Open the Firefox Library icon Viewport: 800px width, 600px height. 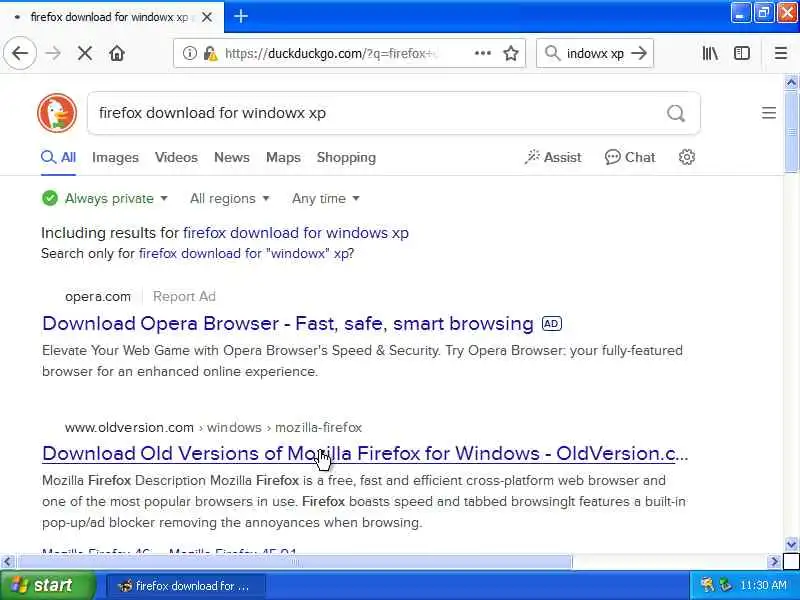coord(710,53)
